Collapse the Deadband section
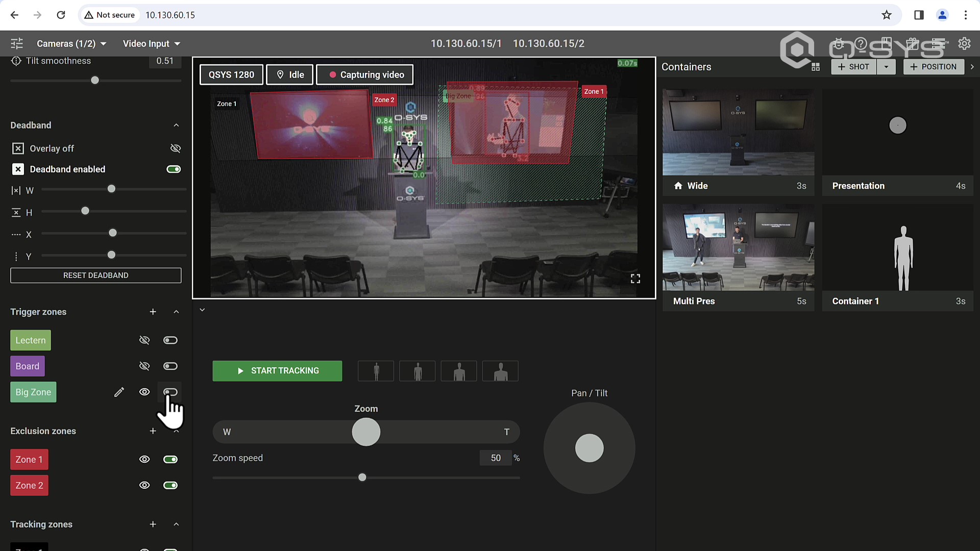The image size is (980, 551). coord(176,125)
